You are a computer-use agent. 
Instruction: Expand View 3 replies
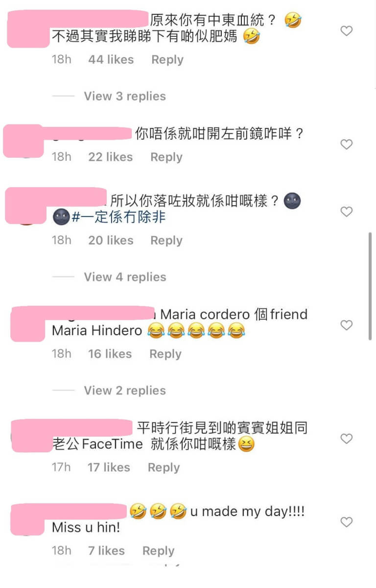[x=125, y=96]
